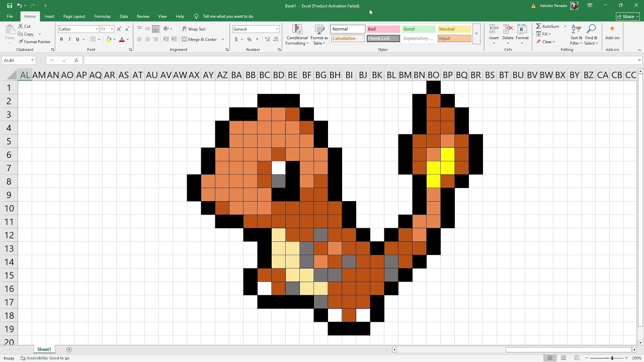Open Format as Table gallery
644x362 pixels.
pyautogui.click(x=319, y=35)
